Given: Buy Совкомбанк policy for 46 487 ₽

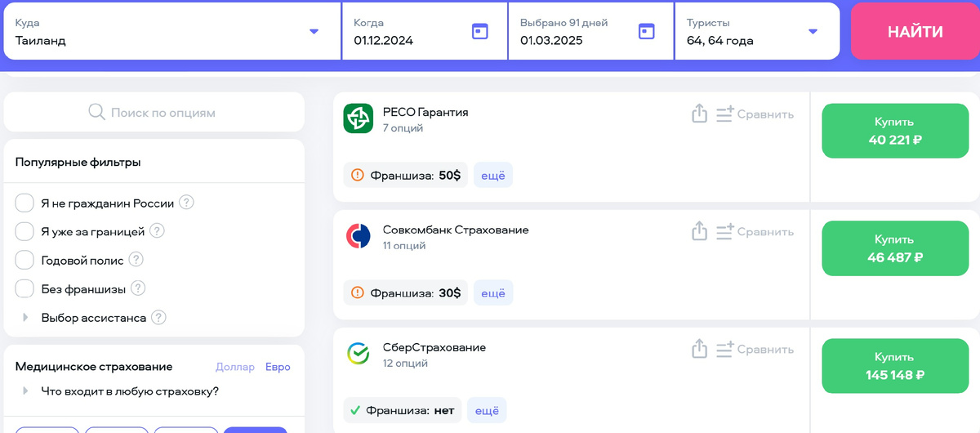Looking at the screenshot, I should 896,248.
